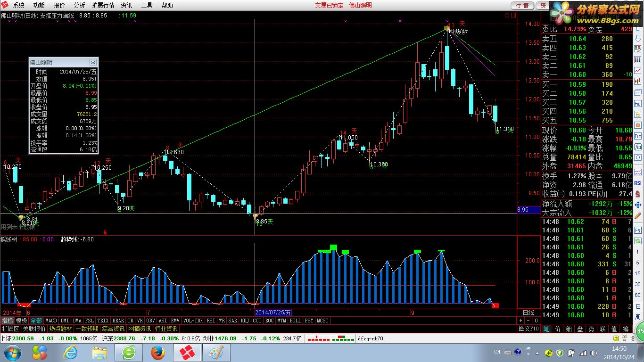Select the 30-minute period button
The height and width of the screenshot is (362, 644).
[x=637, y=284]
